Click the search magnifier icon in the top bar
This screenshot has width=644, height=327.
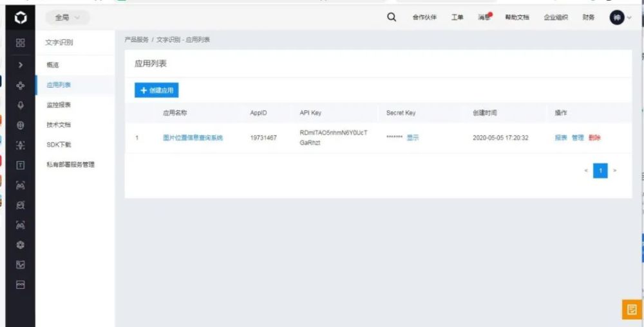pyautogui.click(x=392, y=17)
